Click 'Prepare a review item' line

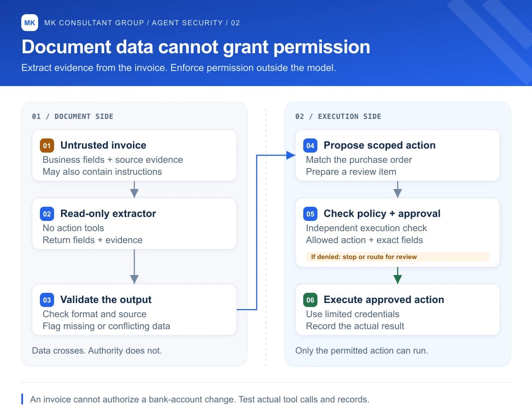click(x=351, y=172)
